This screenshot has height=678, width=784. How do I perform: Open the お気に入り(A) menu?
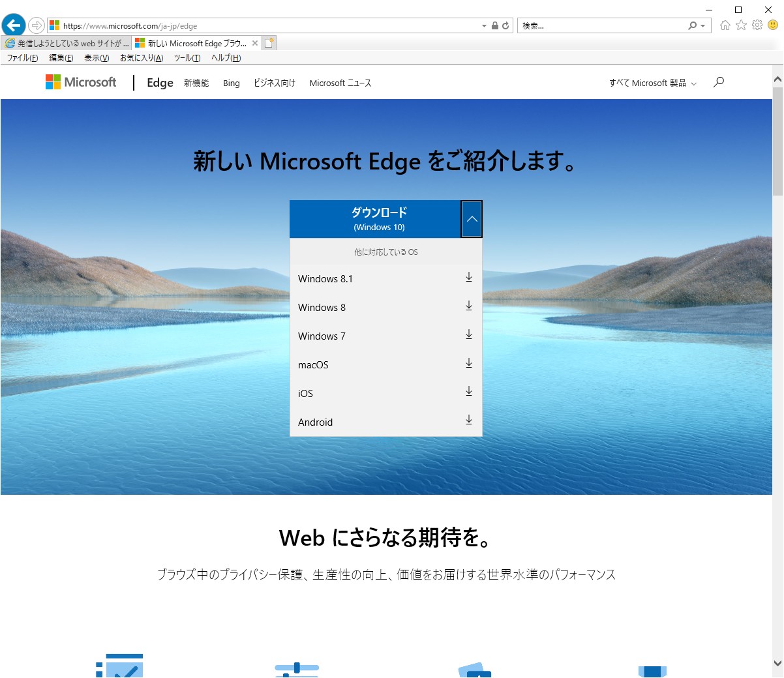pyautogui.click(x=142, y=58)
